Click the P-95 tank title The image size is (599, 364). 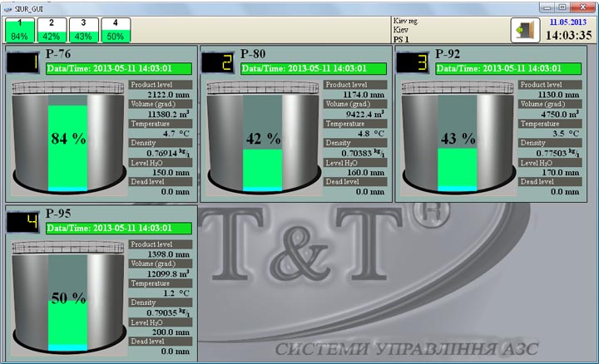(58, 214)
